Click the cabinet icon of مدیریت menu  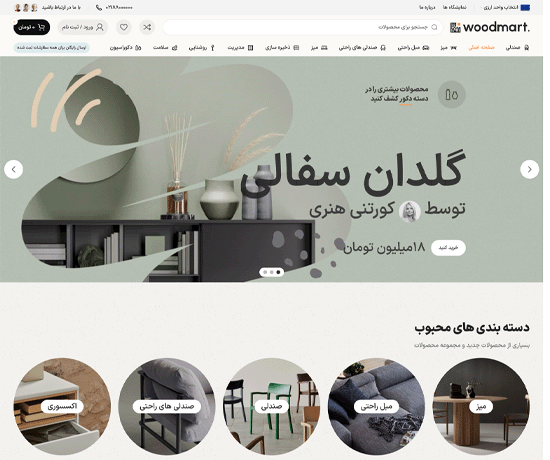[250, 47]
